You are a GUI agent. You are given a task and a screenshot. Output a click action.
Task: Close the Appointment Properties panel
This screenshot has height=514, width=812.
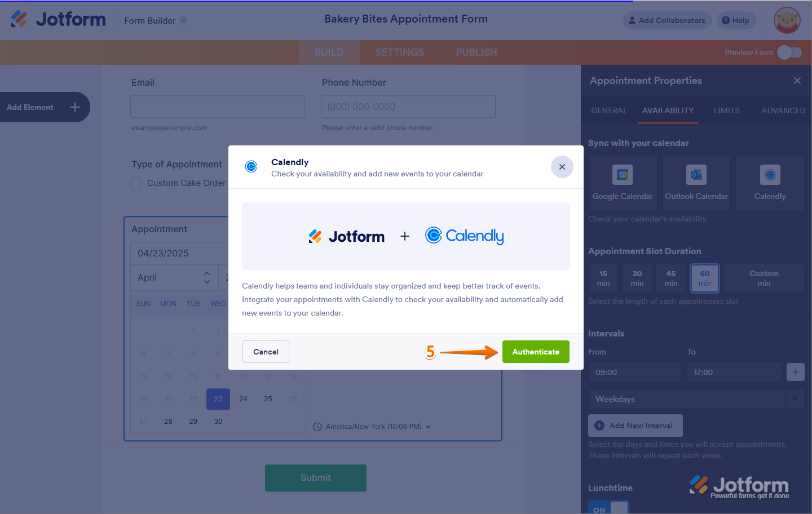coord(797,81)
